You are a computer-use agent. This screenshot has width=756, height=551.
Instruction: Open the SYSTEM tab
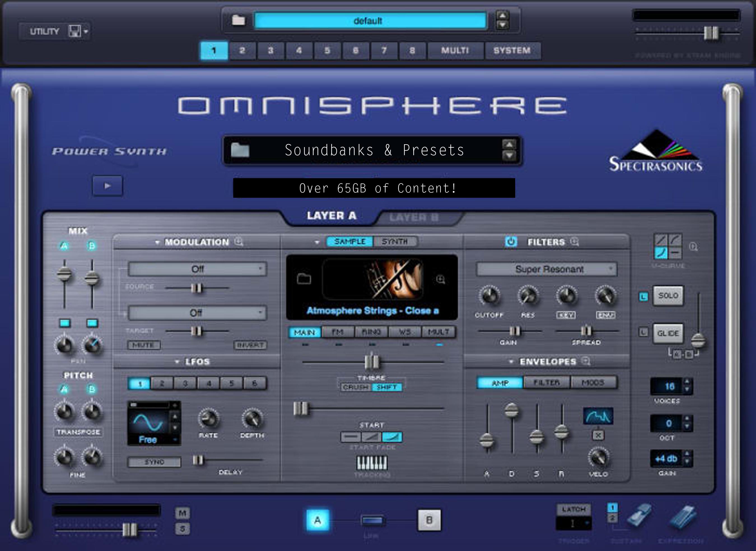point(512,50)
